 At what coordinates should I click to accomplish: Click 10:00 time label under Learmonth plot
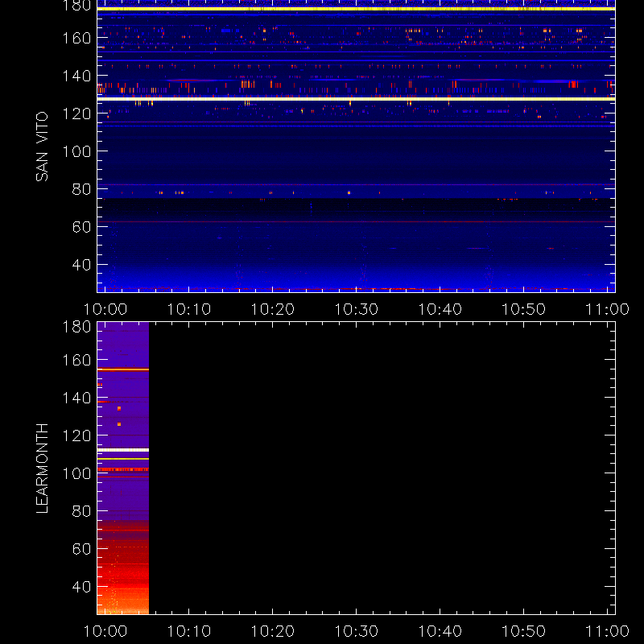105,631
